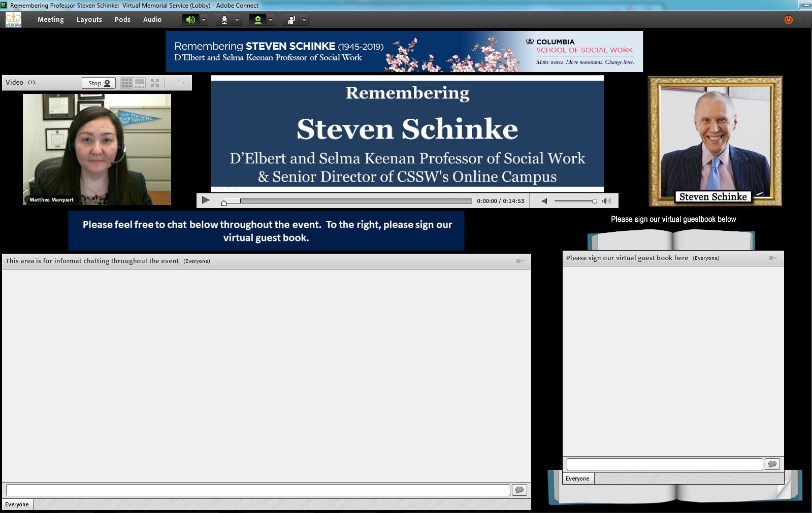Toggle the microphone button

[x=224, y=20]
